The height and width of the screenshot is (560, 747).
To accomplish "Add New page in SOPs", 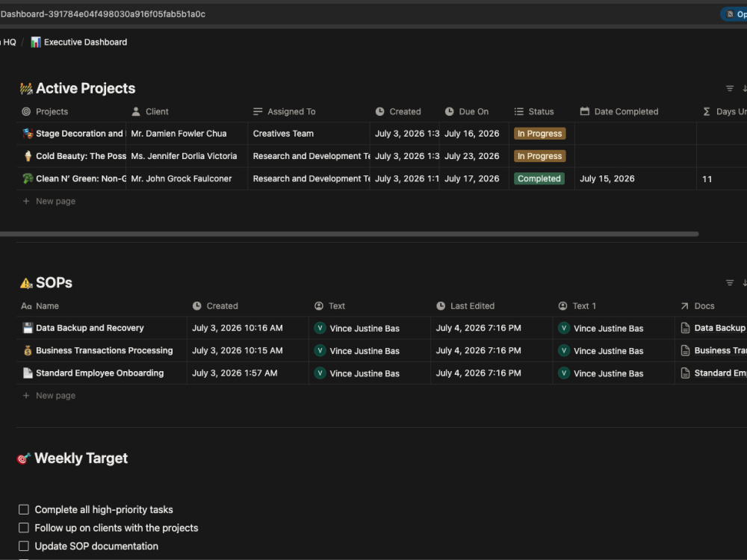I will (49, 396).
